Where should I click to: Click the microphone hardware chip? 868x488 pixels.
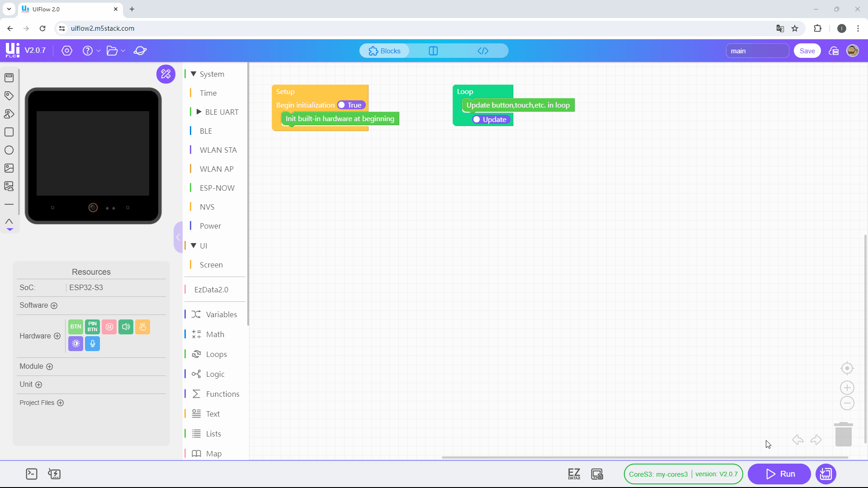click(92, 344)
